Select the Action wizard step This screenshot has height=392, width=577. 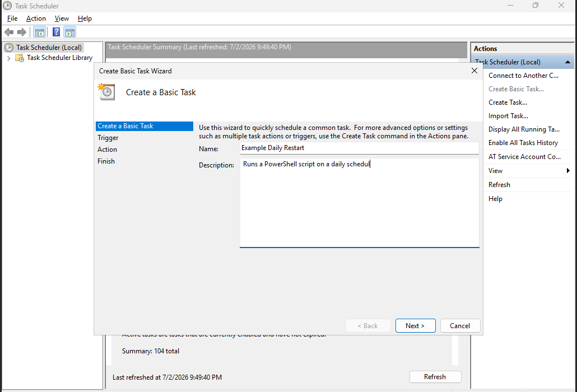pyautogui.click(x=107, y=150)
